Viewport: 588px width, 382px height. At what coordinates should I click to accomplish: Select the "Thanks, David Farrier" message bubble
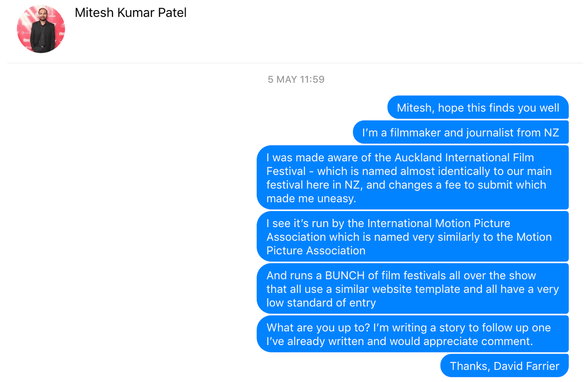point(504,366)
